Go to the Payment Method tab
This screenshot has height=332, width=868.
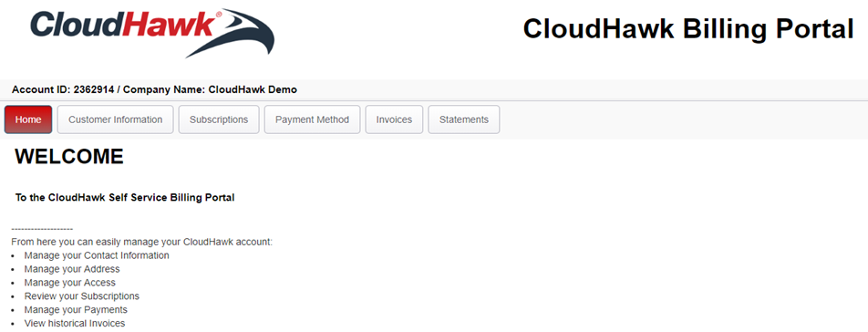(x=312, y=119)
